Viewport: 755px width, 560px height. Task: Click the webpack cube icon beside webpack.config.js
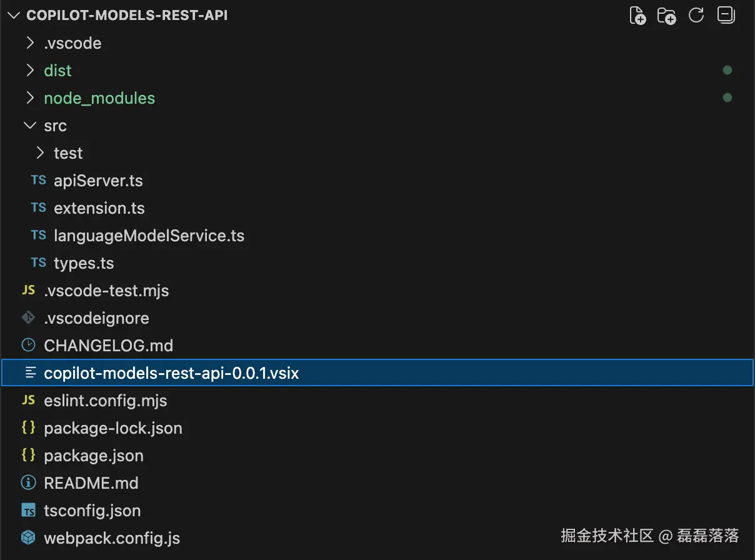[x=28, y=537]
